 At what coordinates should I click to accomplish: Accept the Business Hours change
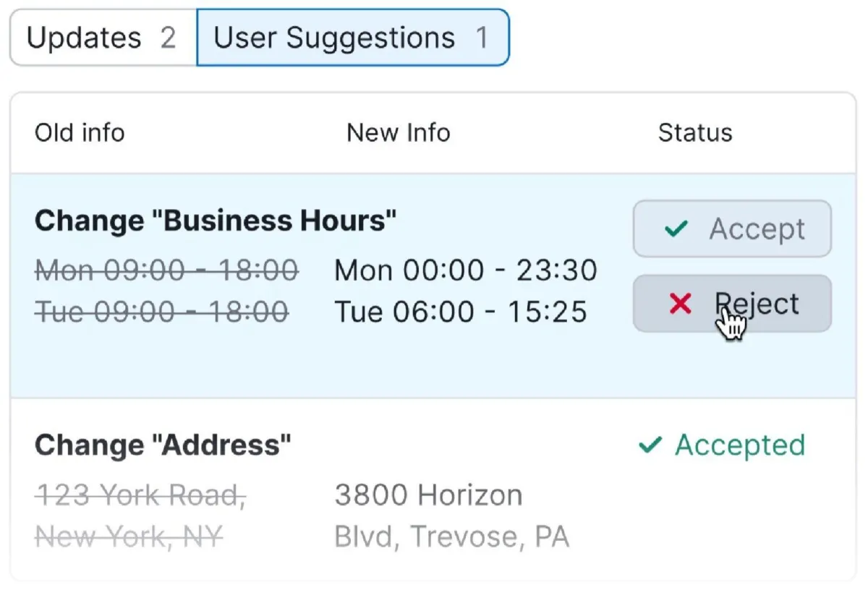pyautogui.click(x=732, y=229)
